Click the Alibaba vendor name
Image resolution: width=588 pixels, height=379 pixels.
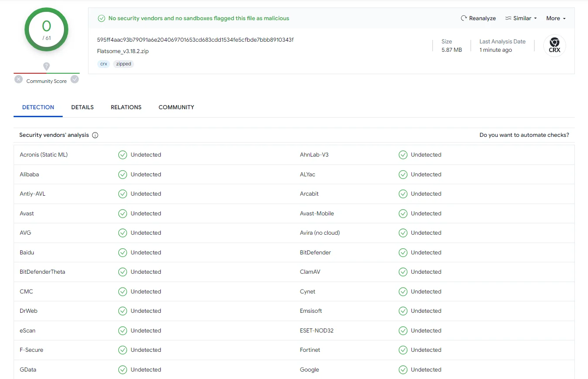coord(29,175)
